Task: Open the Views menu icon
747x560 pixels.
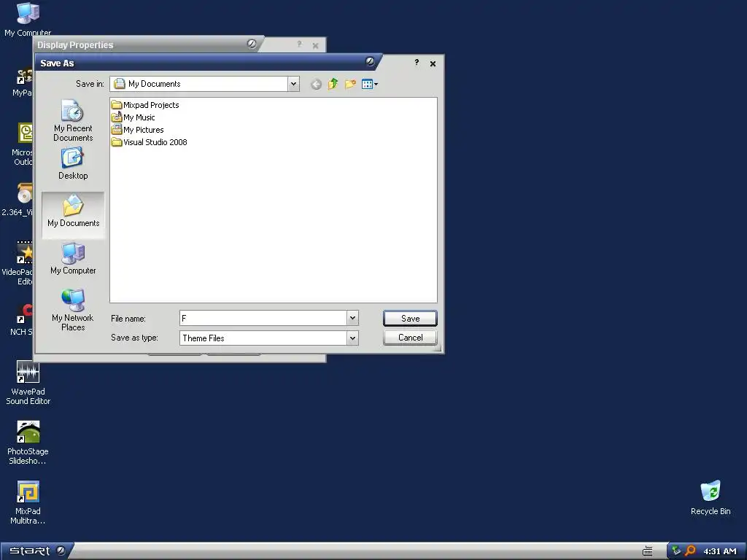Action: click(369, 85)
